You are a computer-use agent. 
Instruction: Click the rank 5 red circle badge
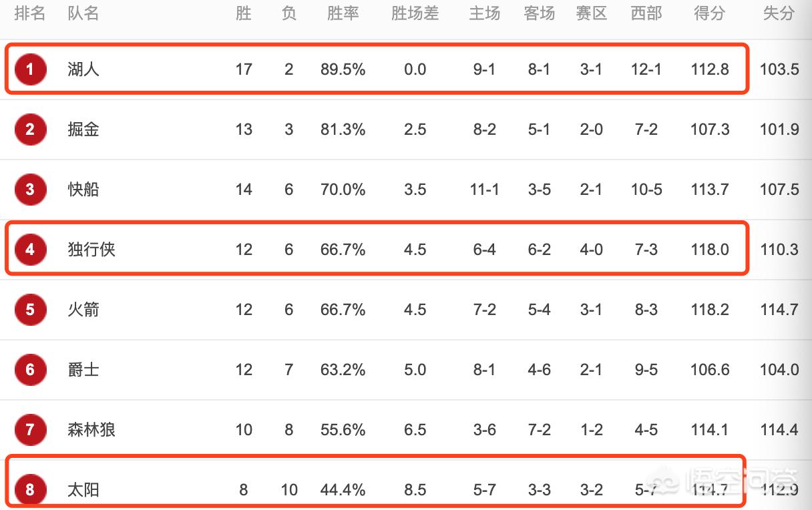[30, 310]
